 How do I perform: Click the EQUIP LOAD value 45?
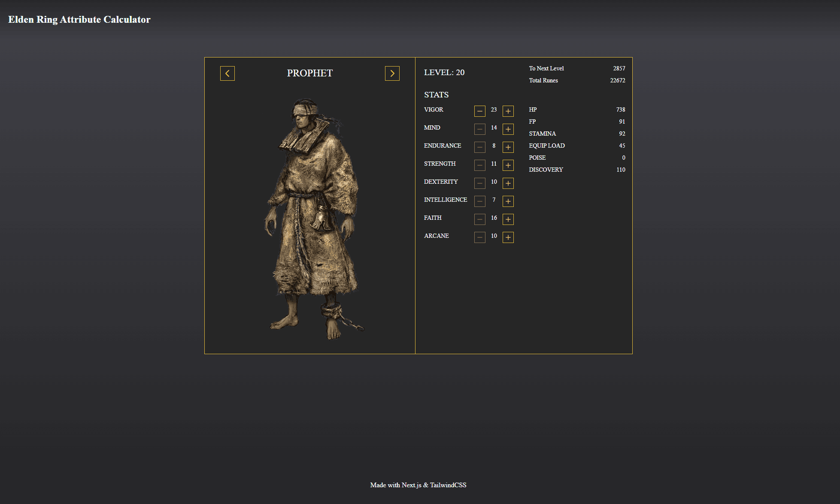622,146
